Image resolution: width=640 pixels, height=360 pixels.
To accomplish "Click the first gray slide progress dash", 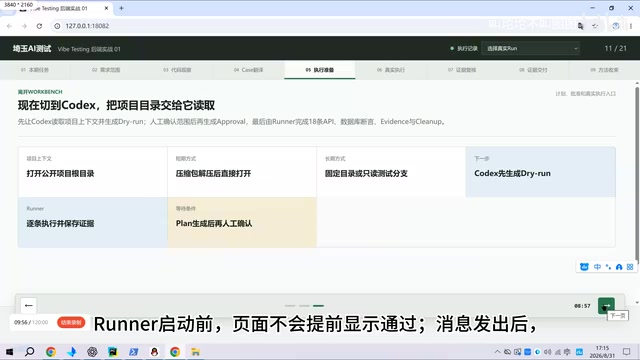I will tap(290, 305).
